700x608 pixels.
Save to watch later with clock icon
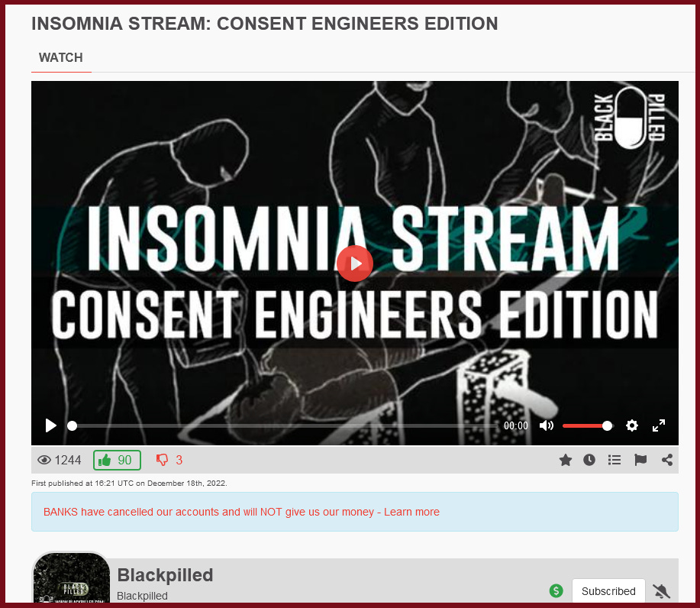tap(589, 460)
